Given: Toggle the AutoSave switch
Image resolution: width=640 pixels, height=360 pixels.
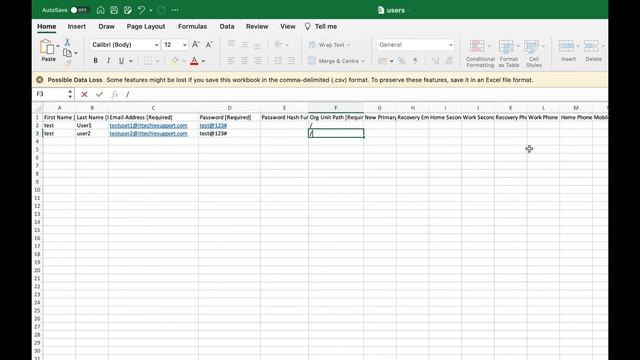Looking at the screenshot, I should coord(80,10).
